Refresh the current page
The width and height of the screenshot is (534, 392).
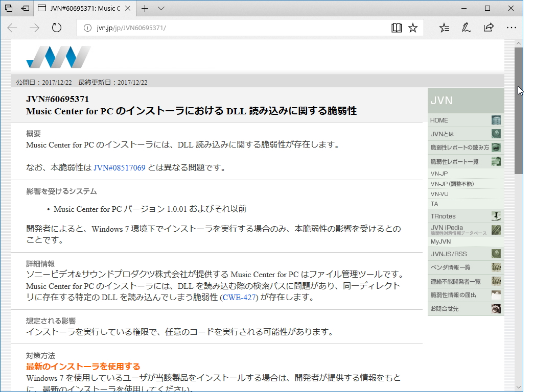click(56, 28)
